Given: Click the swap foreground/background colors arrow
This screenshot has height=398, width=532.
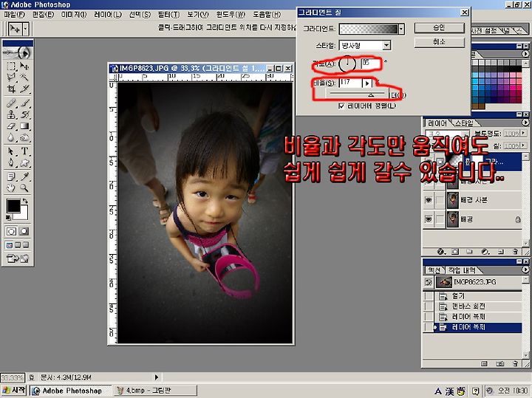Looking at the screenshot, I should coord(25,201).
